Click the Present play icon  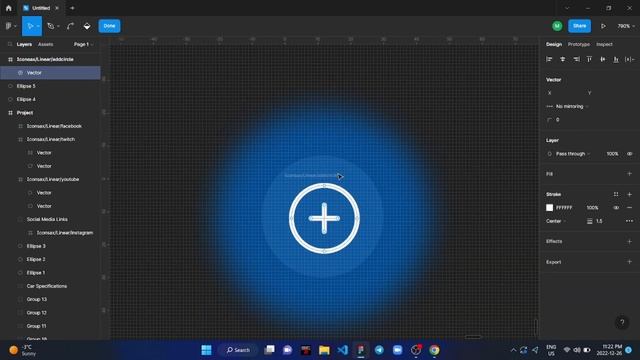[603, 26]
